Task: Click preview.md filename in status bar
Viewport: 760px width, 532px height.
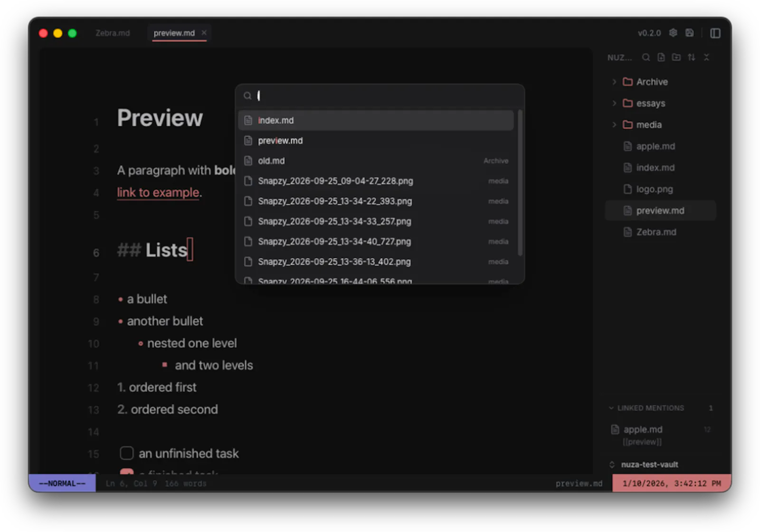Action: 579,484
